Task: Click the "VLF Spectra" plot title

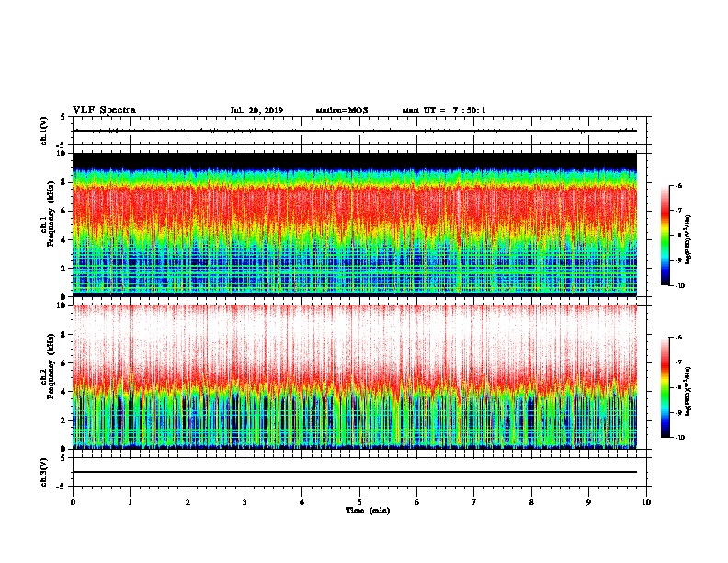Action: [104, 110]
